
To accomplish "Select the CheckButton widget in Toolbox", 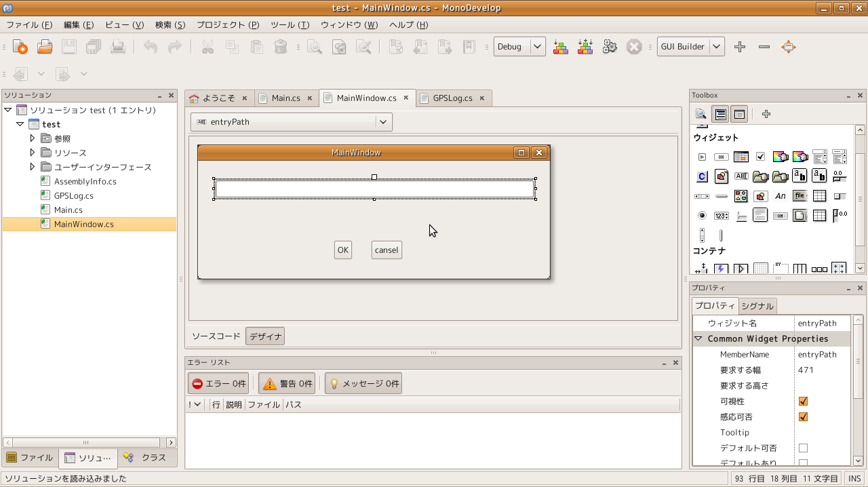I will click(761, 157).
